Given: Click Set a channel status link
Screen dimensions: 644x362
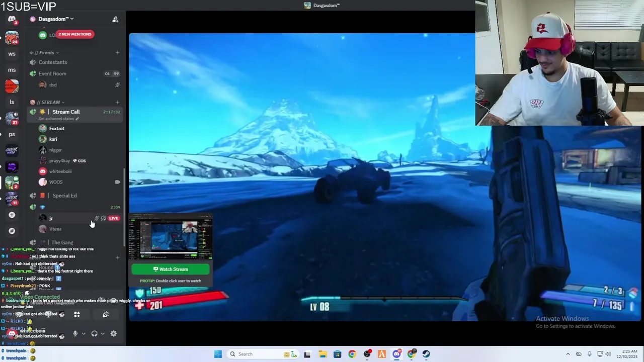Looking at the screenshot, I should (58, 119).
